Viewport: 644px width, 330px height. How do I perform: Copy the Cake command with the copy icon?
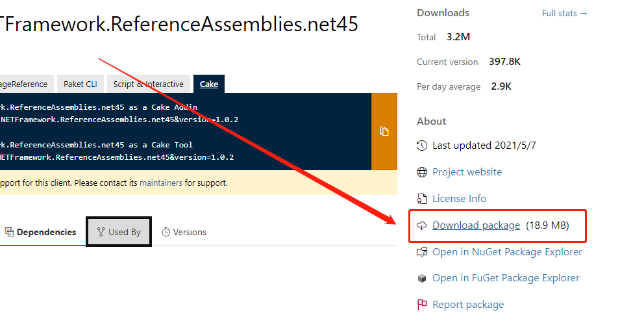click(x=384, y=131)
